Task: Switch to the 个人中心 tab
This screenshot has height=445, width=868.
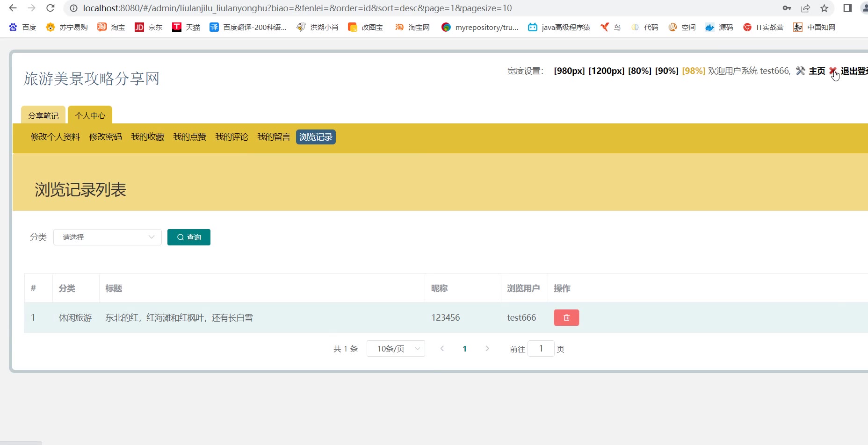Action: point(90,115)
